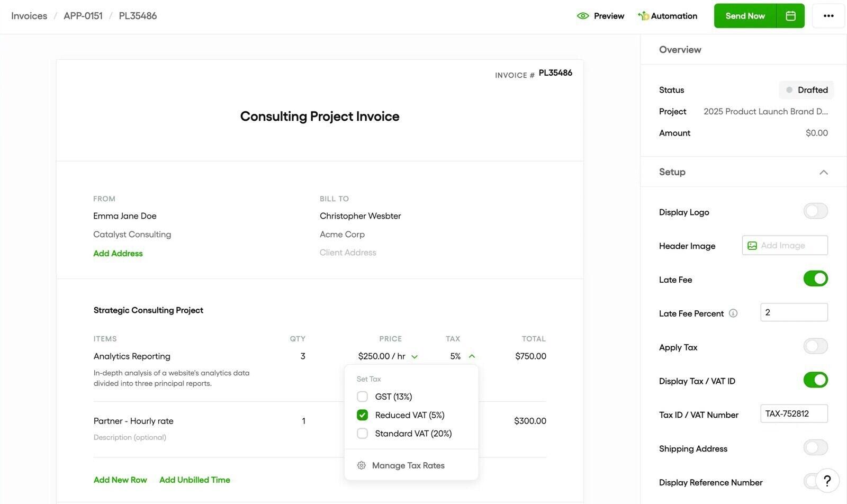Screen dimensions: 847x504
Task: Click the Drafted status badge
Action: (x=806, y=90)
